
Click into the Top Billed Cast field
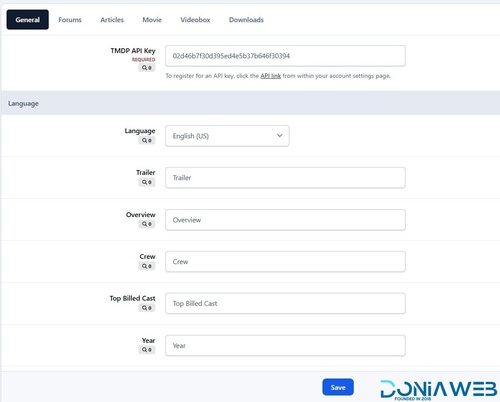coord(285,303)
